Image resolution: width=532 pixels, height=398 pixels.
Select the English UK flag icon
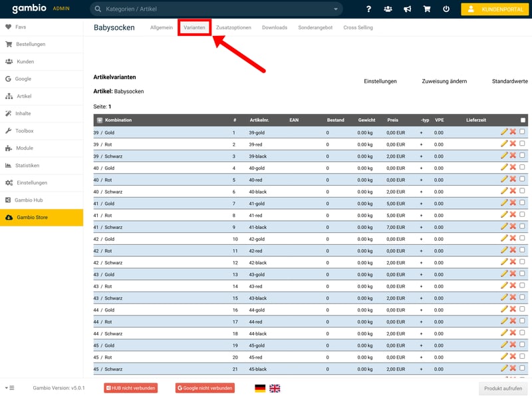275,388
